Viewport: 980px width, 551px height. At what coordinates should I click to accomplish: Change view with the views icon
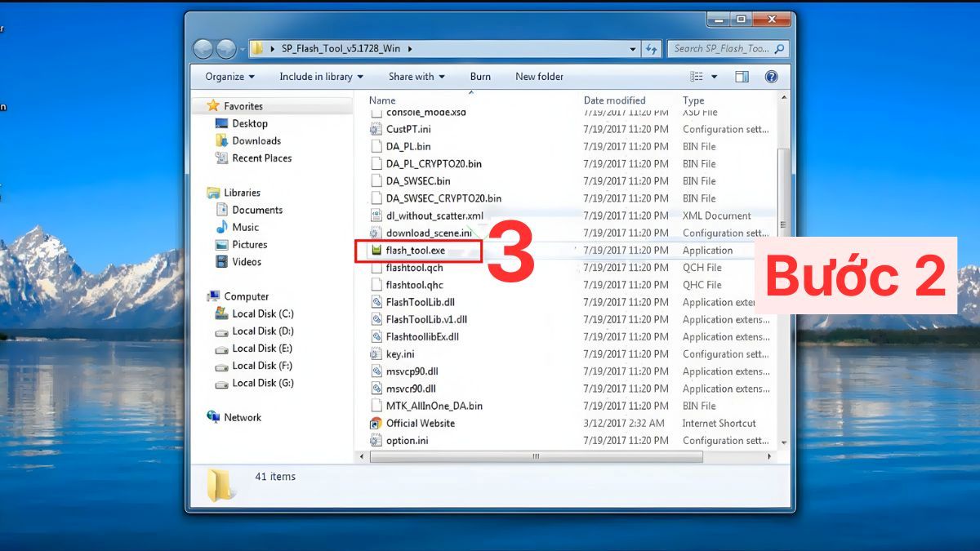point(697,77)
